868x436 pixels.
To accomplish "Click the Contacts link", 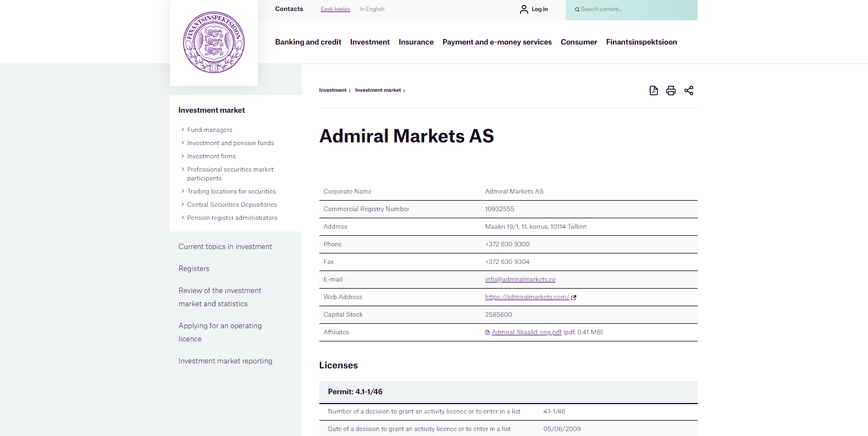I will (289, 9).
